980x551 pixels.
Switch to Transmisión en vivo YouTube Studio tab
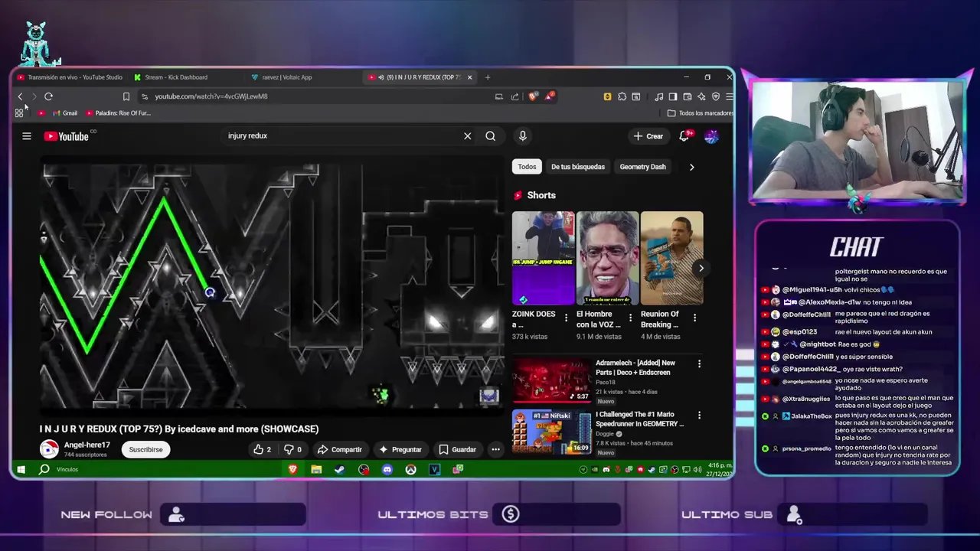pos(70,77)
